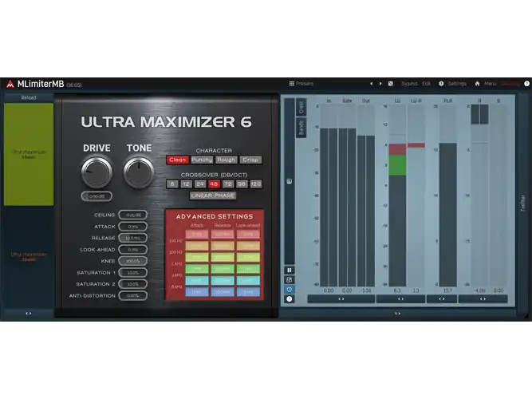532x399 pixels.
Task: Click the MeldaProduction logo icon
Action: click(x=10, y=84)
